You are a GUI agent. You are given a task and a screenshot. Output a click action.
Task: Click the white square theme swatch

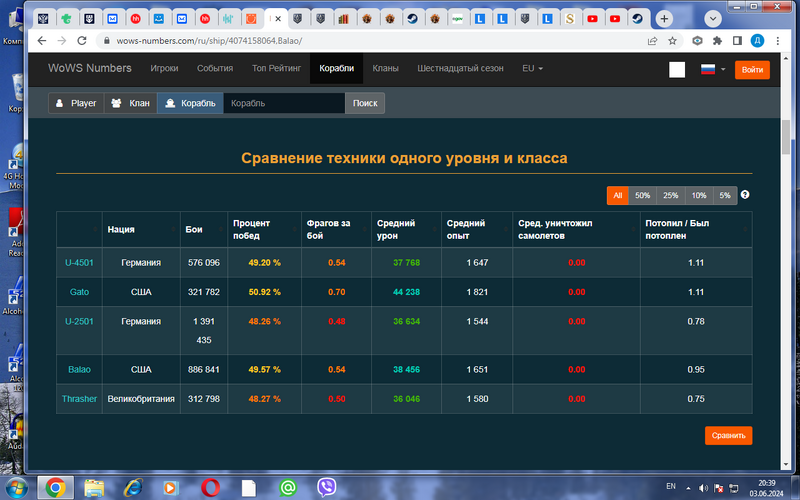pyautogui.click(x=677, y=70)
